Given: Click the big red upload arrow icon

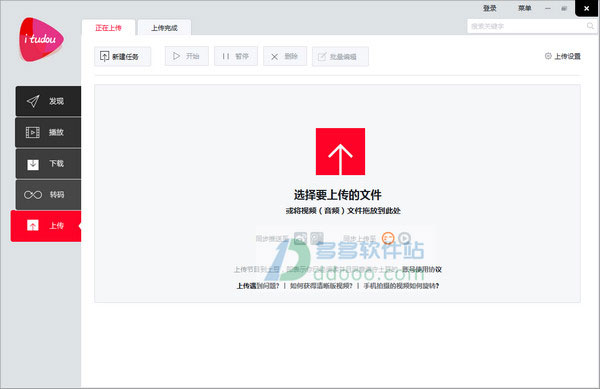Looking at the screenshot, I should tap(340, 151).
